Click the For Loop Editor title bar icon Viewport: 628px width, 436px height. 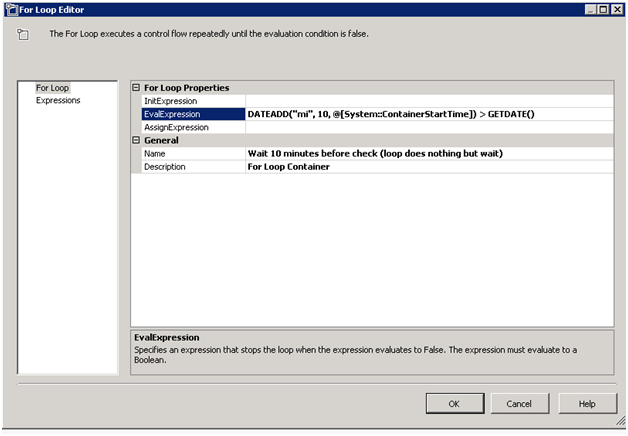click(10, 9)
